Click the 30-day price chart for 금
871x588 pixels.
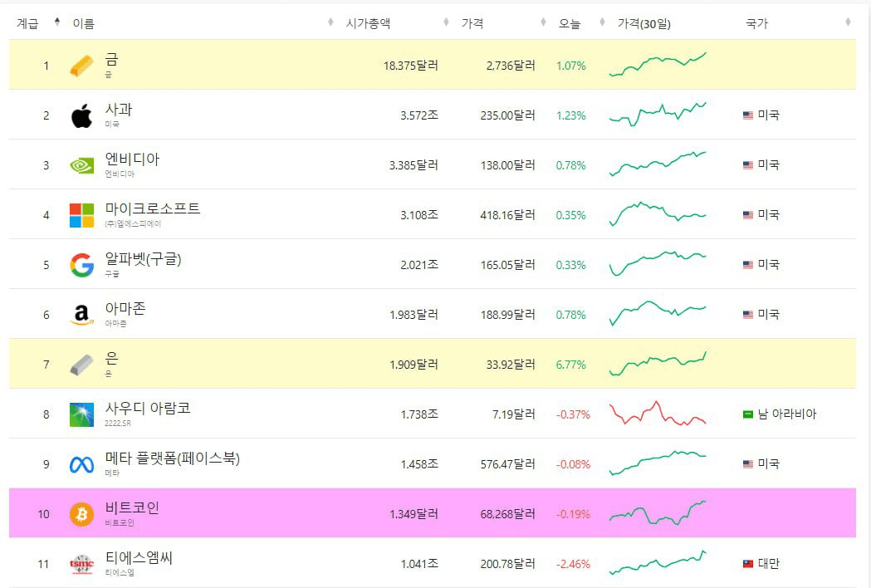point(658,65)
